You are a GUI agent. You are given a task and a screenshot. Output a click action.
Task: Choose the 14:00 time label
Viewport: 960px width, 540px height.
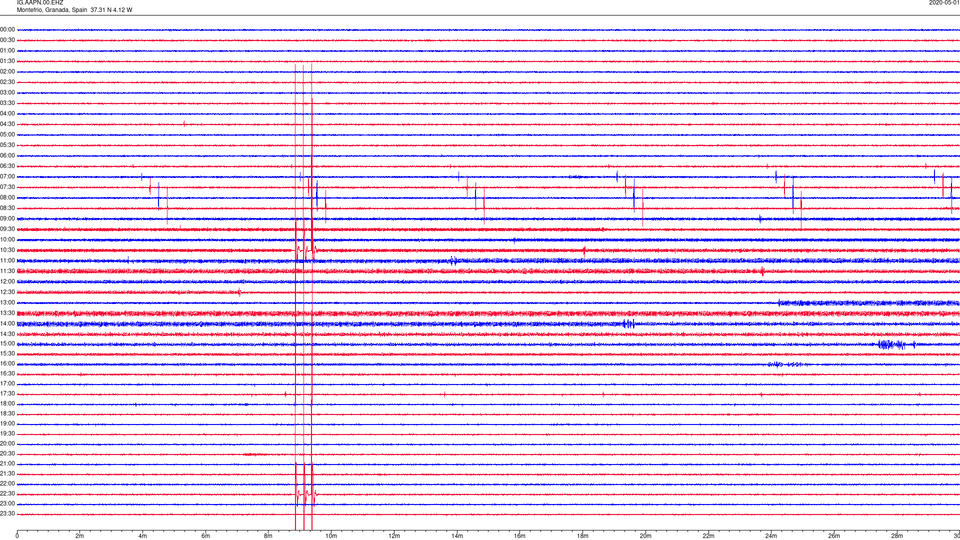[7, 324]
